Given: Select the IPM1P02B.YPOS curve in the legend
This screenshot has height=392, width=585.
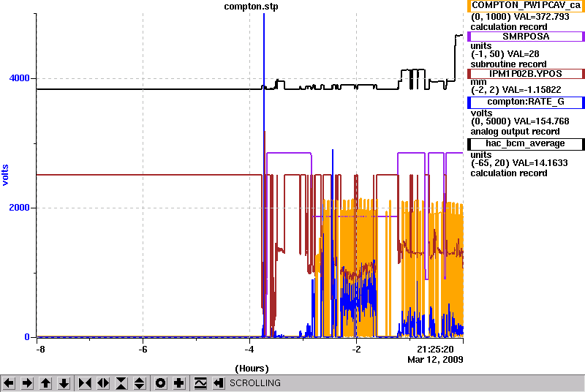Looking at the screenshot, I should tap(526, 74).
